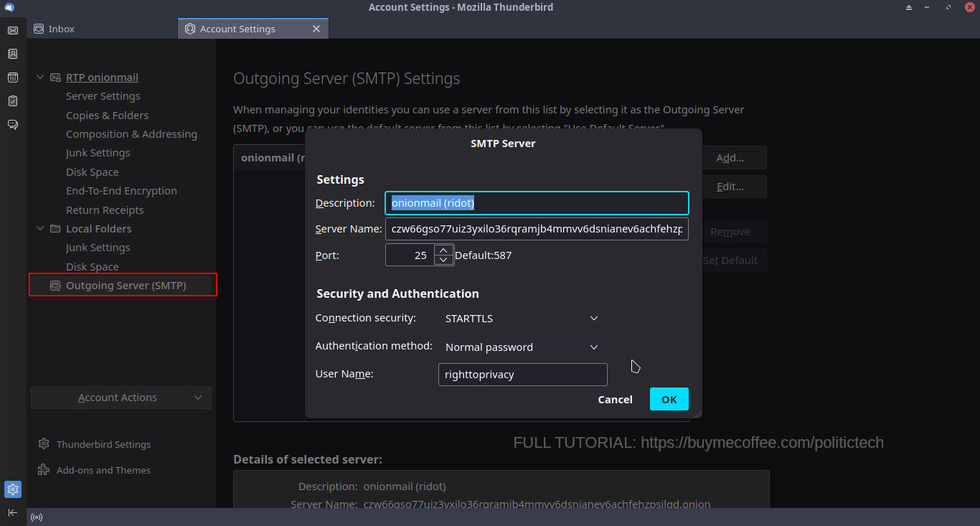The width and height of the screenshot is (980, 526).
Task: Decrease the port number with the down arrow
Action: (x=444, y=260)
